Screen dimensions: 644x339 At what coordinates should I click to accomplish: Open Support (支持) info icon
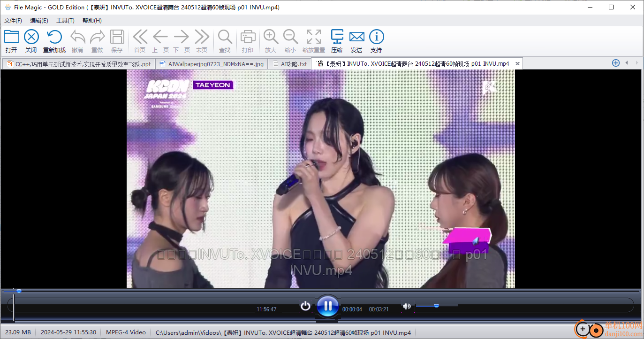376,37
